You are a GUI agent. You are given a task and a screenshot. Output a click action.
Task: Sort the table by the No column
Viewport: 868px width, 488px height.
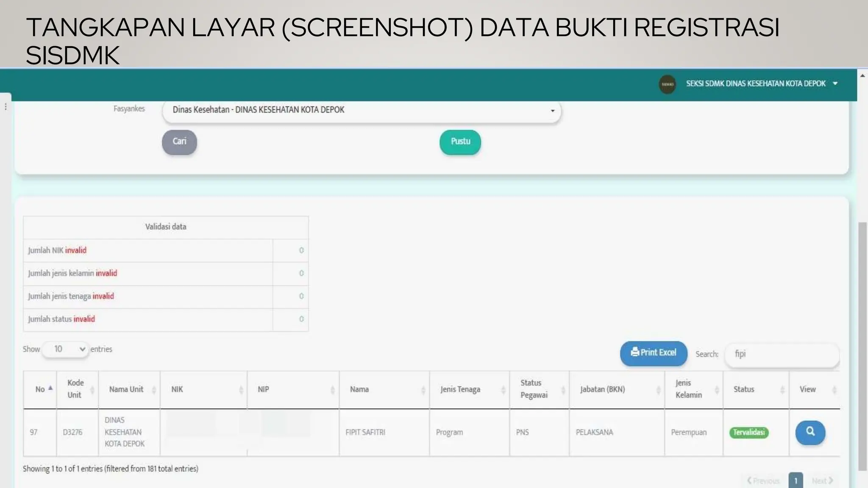coord(40,389)
